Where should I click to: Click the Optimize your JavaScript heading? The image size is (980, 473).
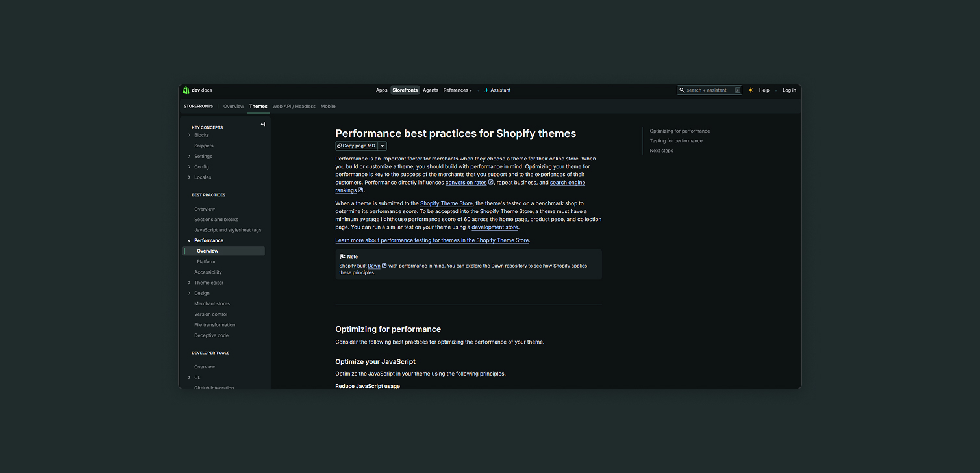click(375, 361)
